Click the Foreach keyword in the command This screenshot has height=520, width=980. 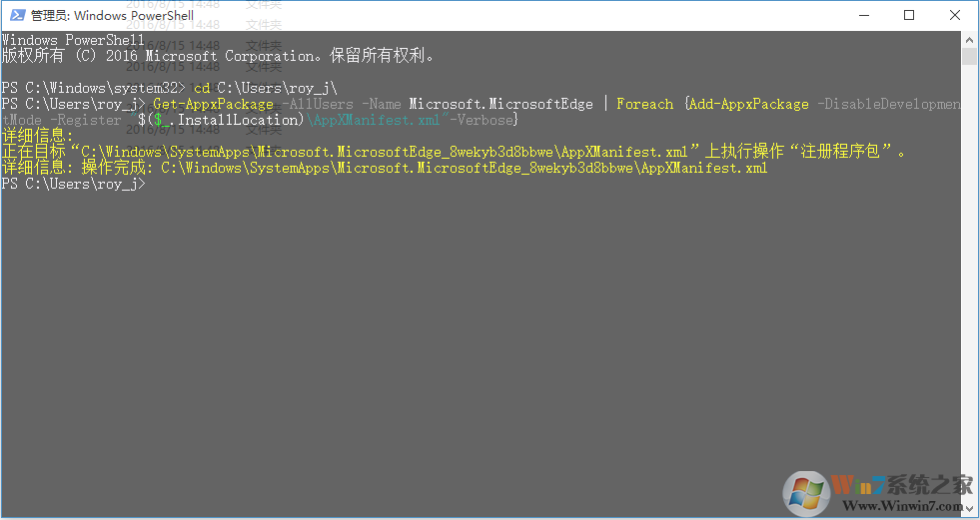[645, 104]
